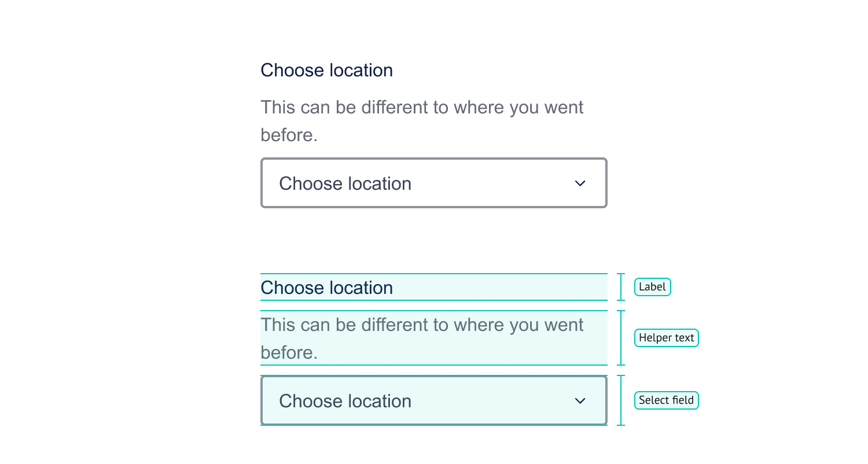This screenshot has height=464, width=868.
Task: Click the bracket marker beside Select field annotation
Action: tap(621, 400)
